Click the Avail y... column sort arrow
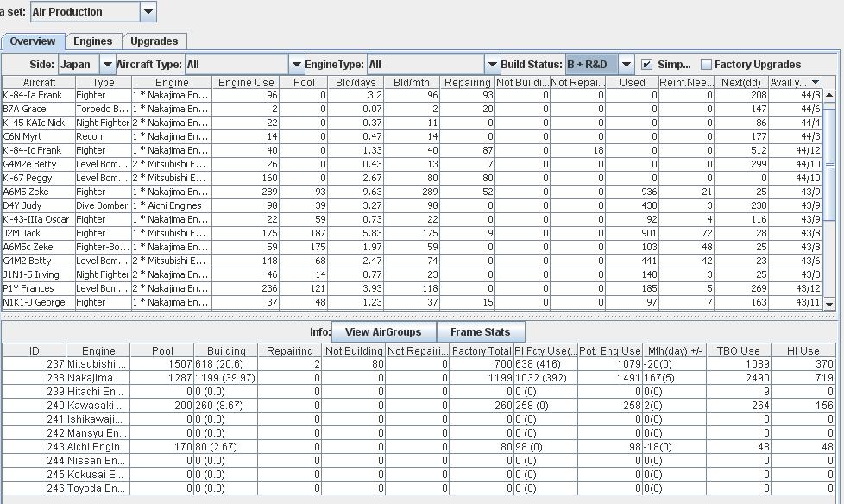This screenshot has width=844, height=504. coord(815,82)
